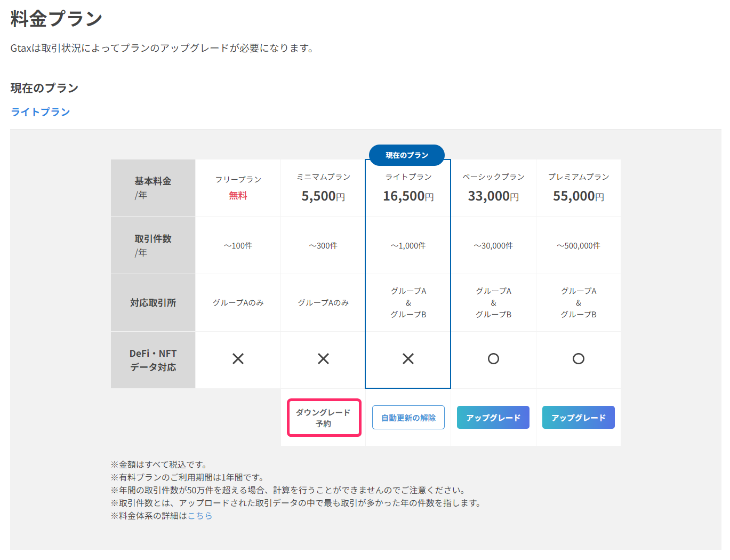This screenshot has height=560, width=730.
Task: Open the こちら pricing details link
Action: tap(200, 516)
